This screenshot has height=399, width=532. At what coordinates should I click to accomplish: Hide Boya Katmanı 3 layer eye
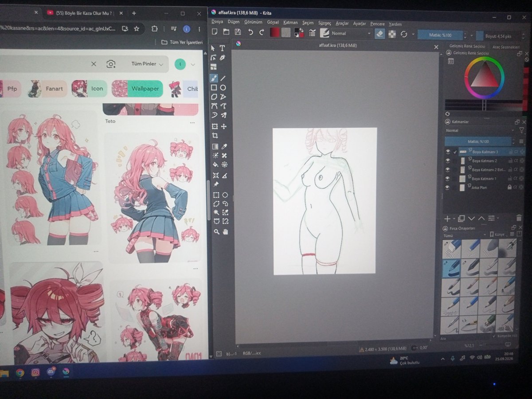point(448,152)
